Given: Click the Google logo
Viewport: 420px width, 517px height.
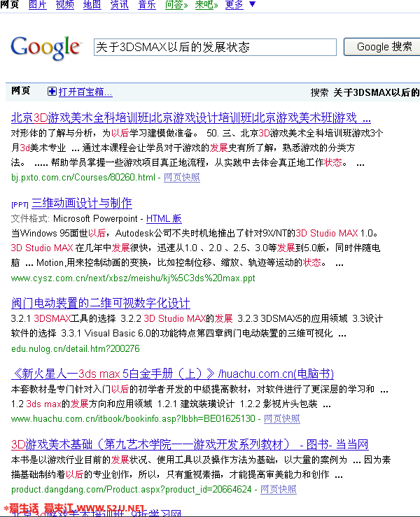Looking at the screenshot, I should (x=46, y=48).
